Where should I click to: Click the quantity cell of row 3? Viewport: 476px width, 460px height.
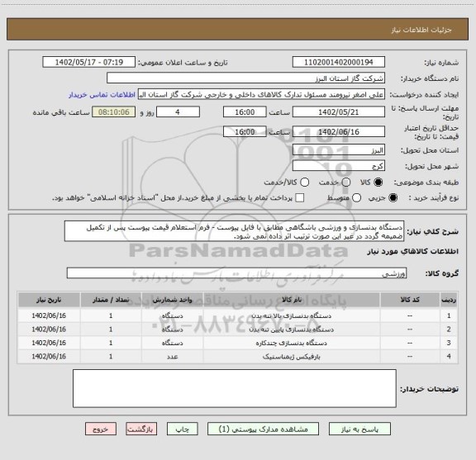point(111,343)
